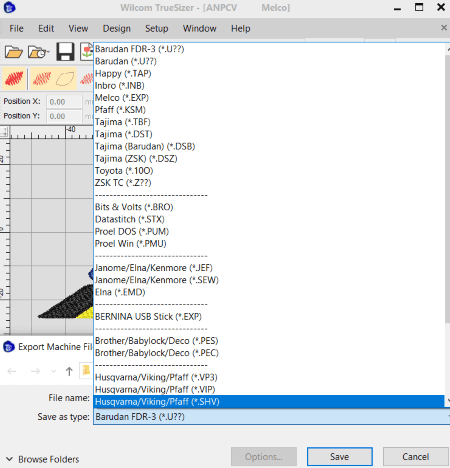450x468 pixels.
Task: Click the Open folder icon in toolbar
Action: [14, 52]
